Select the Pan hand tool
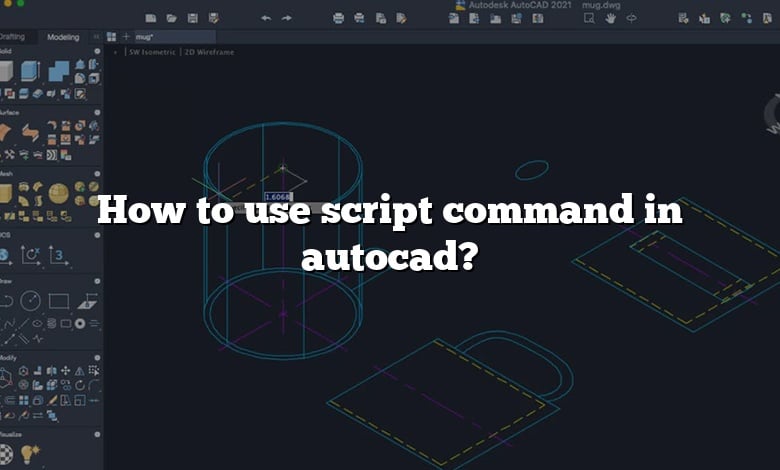Screen dimensions: 780x470 pos(610,18)
